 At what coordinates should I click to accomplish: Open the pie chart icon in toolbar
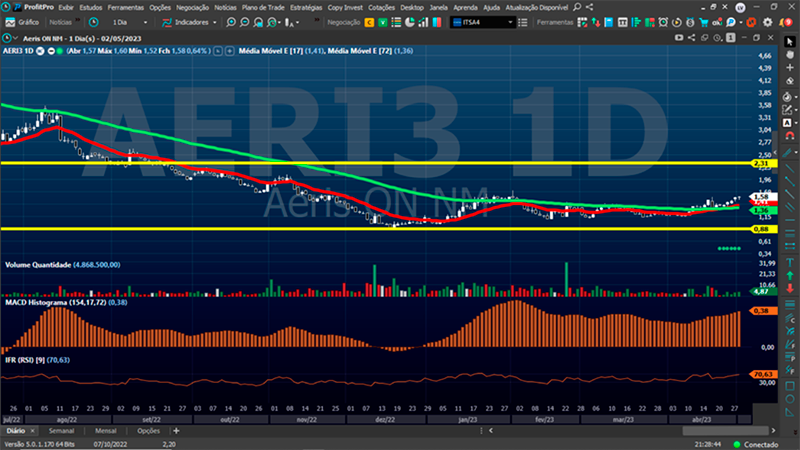tap(410, 22)
